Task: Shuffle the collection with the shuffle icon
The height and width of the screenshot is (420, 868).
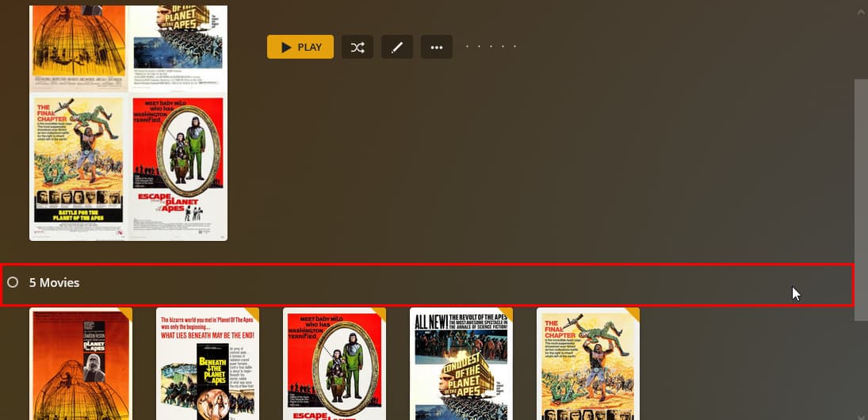Action: [x=357, y=47]
